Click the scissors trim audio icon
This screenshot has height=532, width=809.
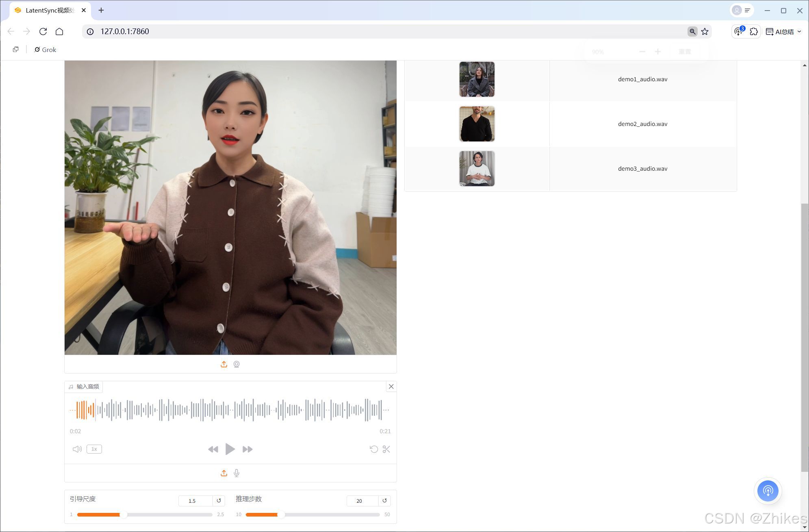pyautogui.click(x=386, y=449)
